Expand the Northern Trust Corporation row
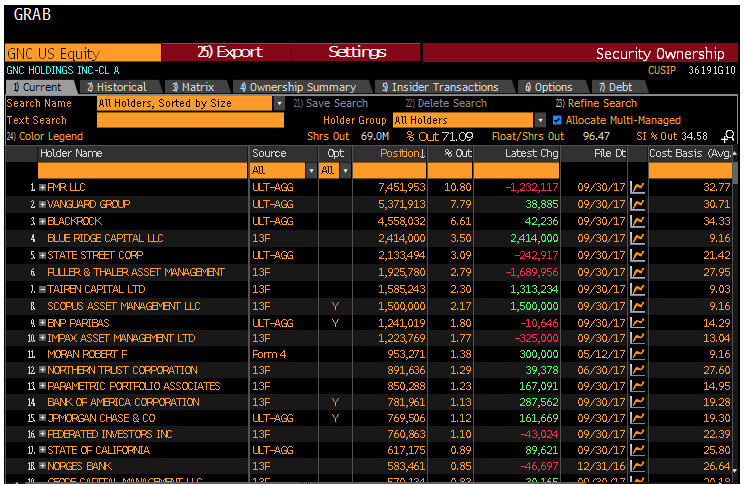Screen dimensions: 744x484 43,370
